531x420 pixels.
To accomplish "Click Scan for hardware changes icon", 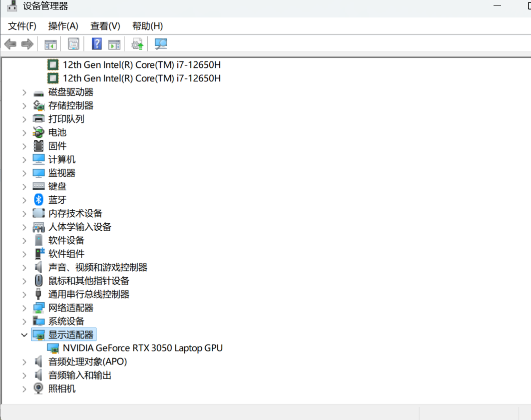I will coord(160,44).
